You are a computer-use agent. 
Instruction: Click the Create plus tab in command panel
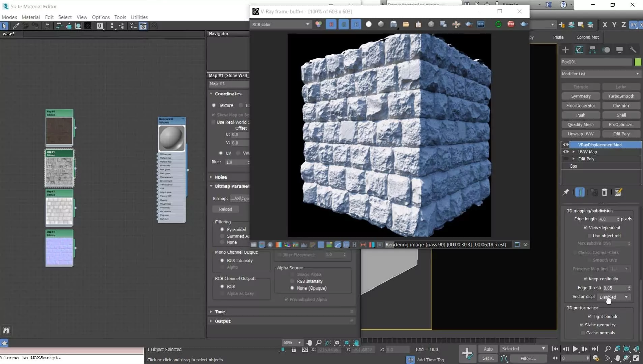click(x=565, y=50)
